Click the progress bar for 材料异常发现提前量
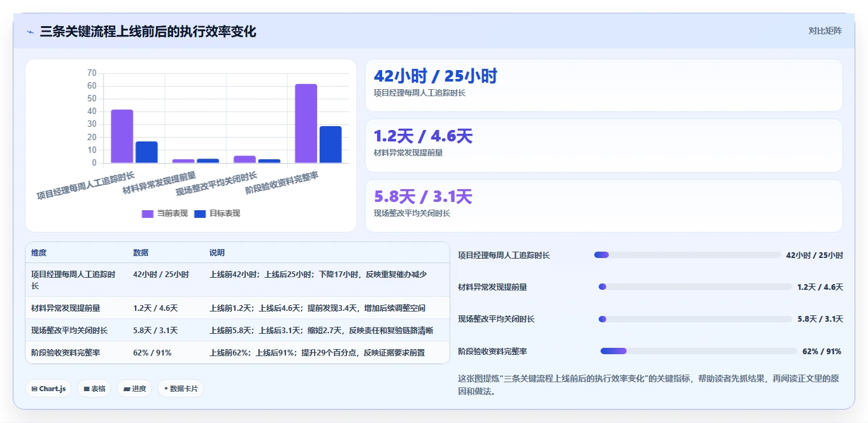The height and width of the screenshot is (423, 868). (x=695, y=287)
